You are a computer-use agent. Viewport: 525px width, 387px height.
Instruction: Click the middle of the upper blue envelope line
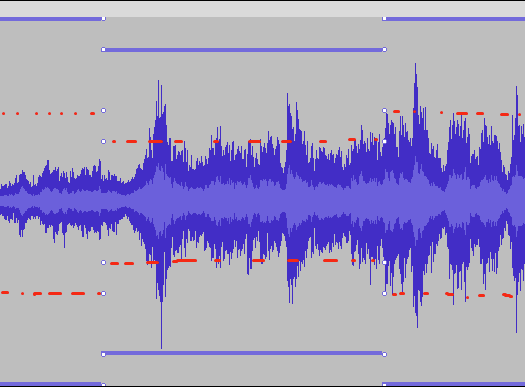[x=244, y=50]
